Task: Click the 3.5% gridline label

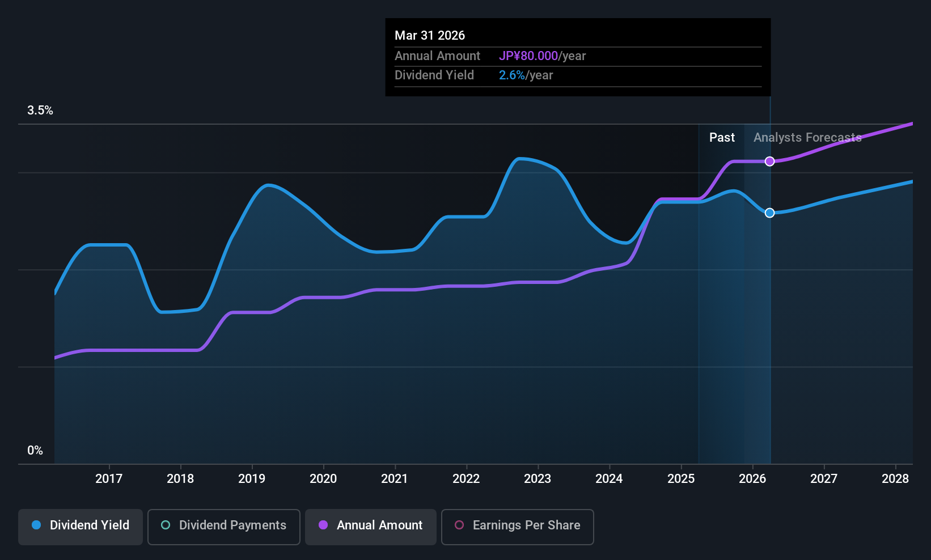Action: (40, 111)
